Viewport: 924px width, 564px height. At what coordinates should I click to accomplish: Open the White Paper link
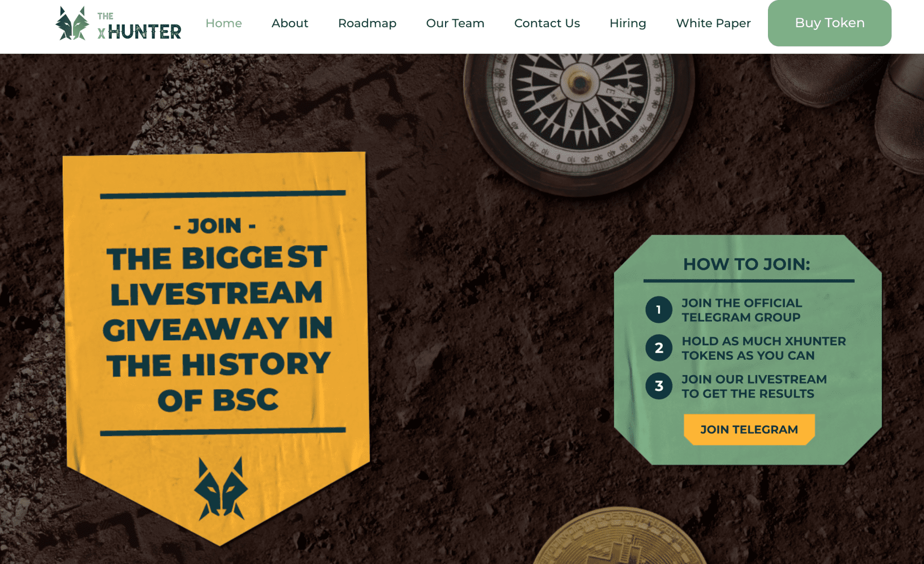713,23
